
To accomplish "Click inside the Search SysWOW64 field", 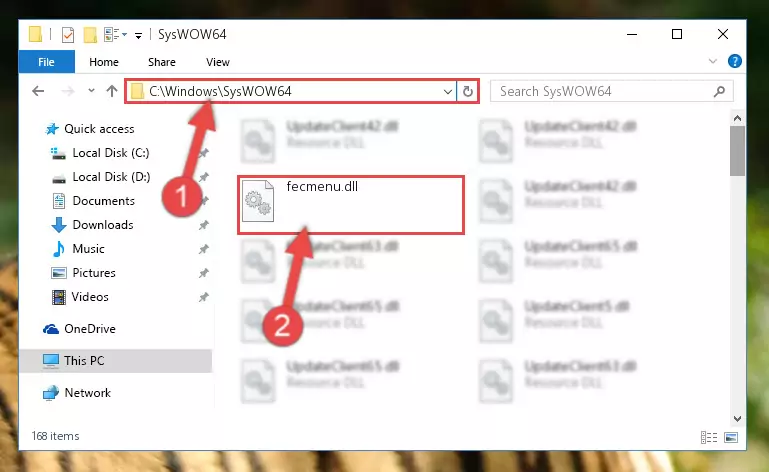I will click(x=603, y=91).
